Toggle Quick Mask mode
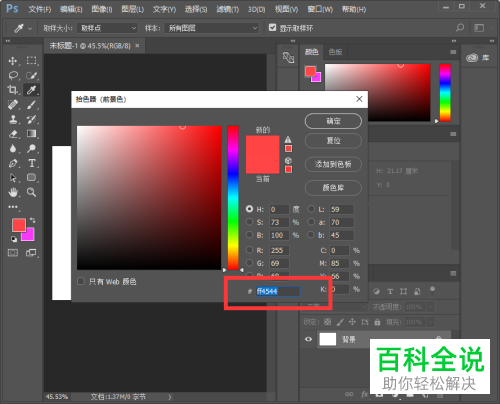The width and height of the screenshot is (500, 404). pos(13,253)
